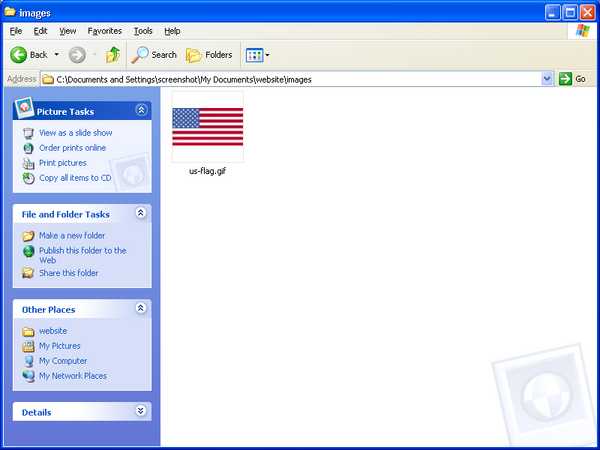Click the Copy to CD disc icon
This screenshot has width=600, height=450.
pos(28,178)
